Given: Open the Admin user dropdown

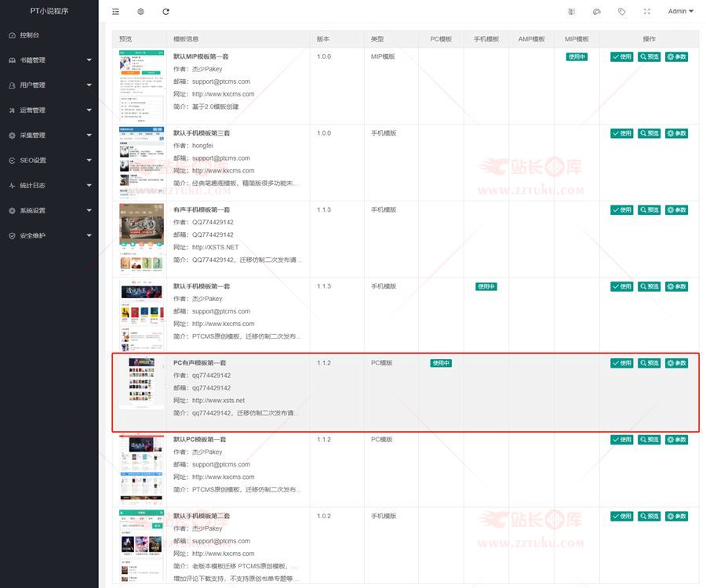Looking at the screenshot, I should point(680,12).
